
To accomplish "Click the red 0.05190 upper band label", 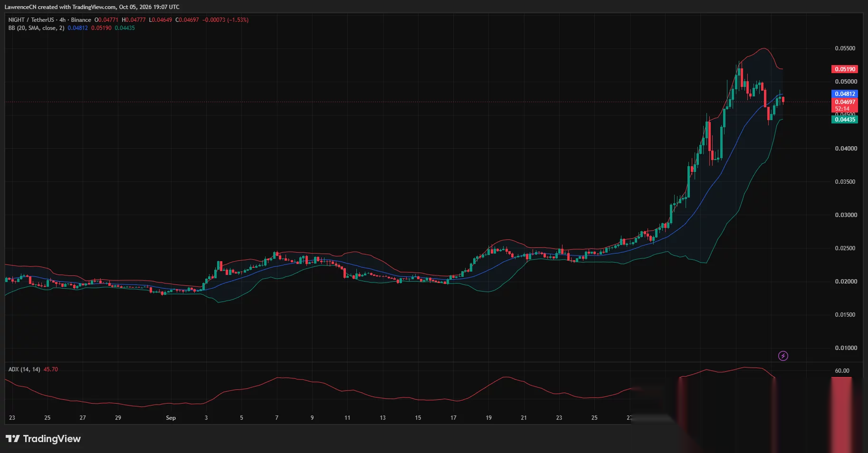I will pyautogui.click(x=845, y=69).
